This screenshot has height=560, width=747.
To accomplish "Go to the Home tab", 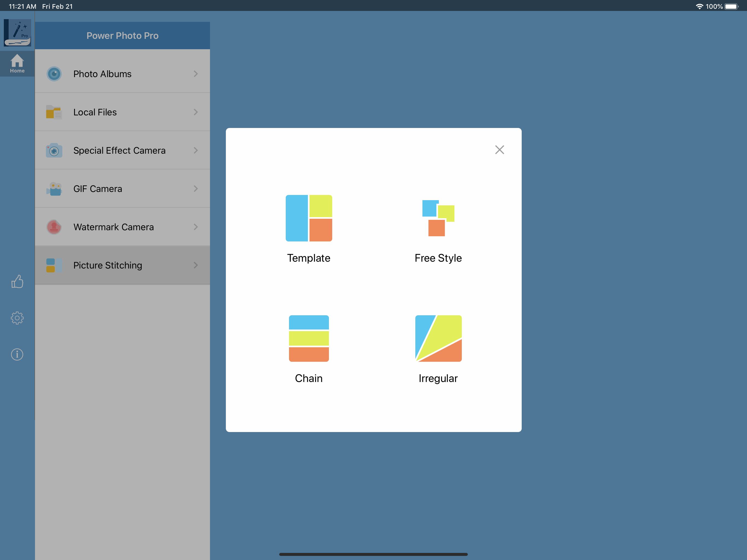I will tap(17, 63).
